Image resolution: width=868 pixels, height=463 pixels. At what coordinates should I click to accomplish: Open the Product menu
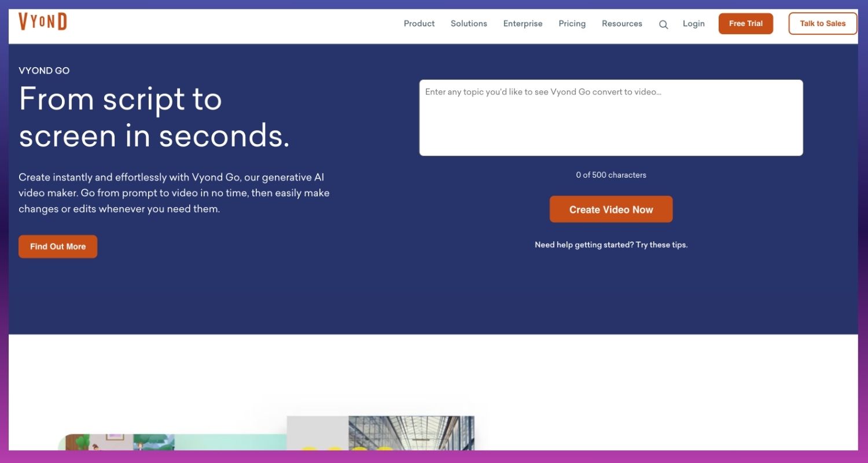pyautogui.click(x=419, y=24)
